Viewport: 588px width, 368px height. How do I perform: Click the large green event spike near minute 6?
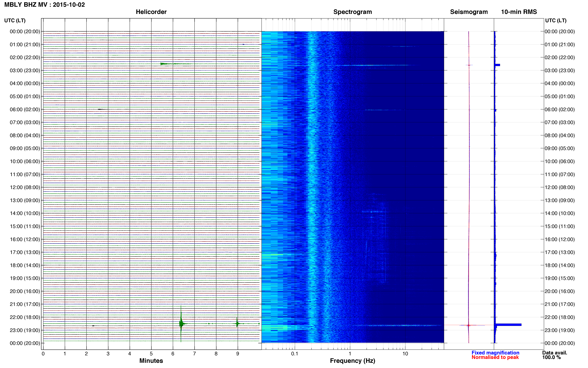pos(181,324)
